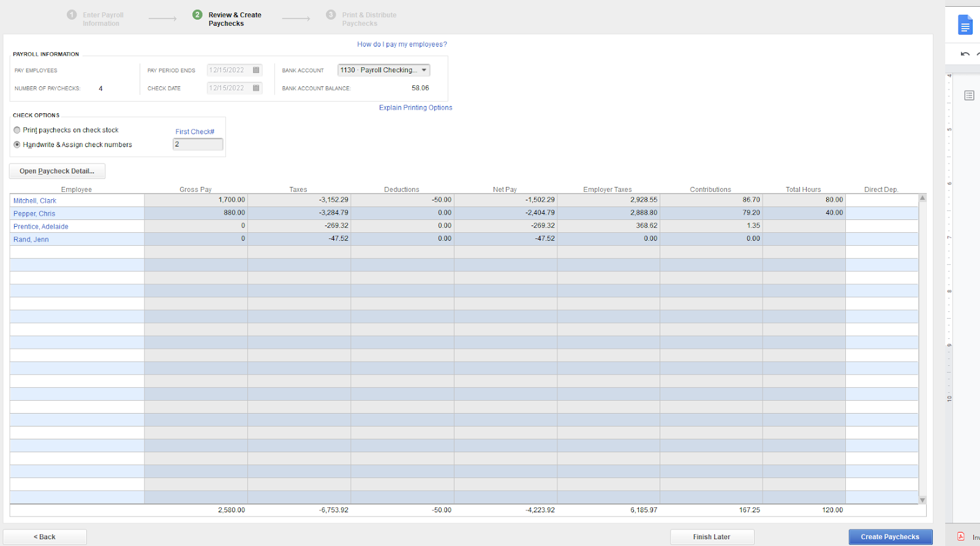Select gross pay cell 1,700.00
Image resolution: width=980 pixels, height=546 pixels.
[196, 200]
